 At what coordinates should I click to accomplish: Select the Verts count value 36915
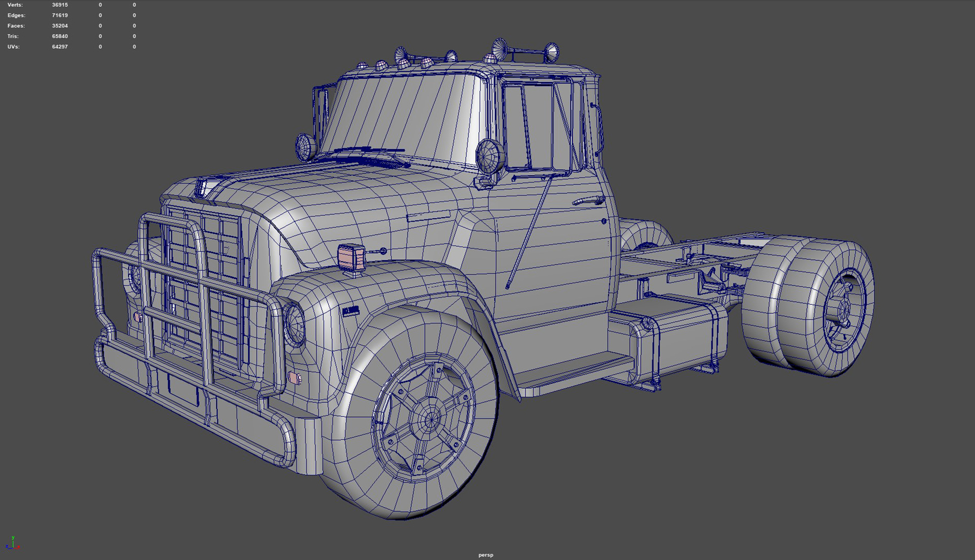pyautogui.click(x=60, y=5)
